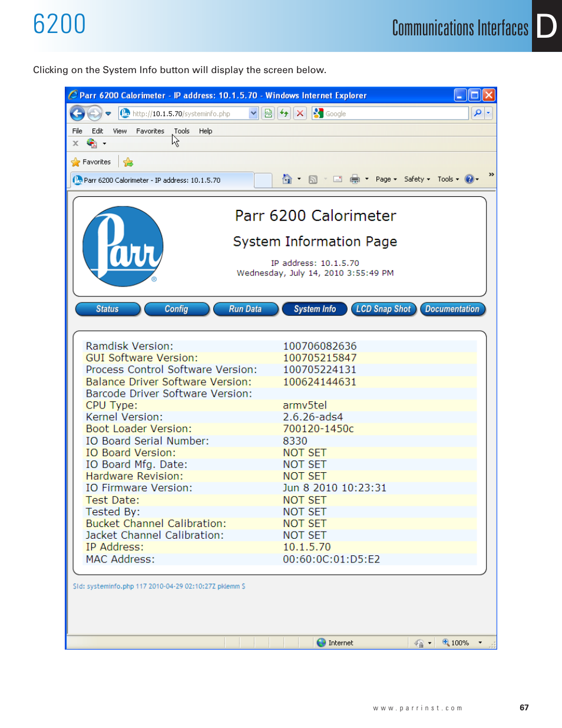Click the Forward navigation arrow
The image size is (562, 728).
click(x=94, y=113)
